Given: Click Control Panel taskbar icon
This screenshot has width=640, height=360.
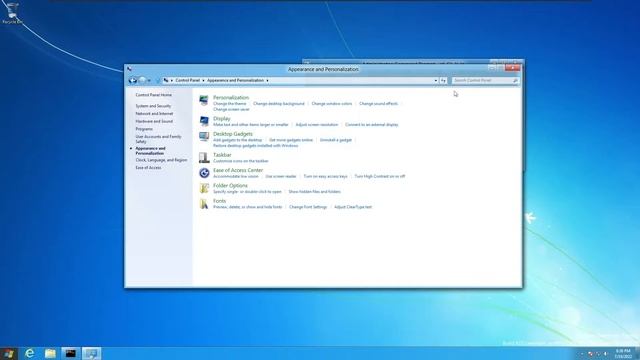Looking at the screenshot, I should (91, 353).
